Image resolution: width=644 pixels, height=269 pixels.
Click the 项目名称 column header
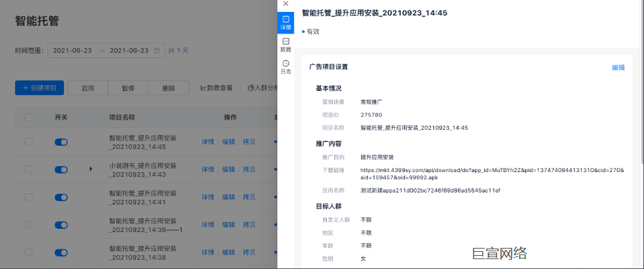(x=122, y=117)
